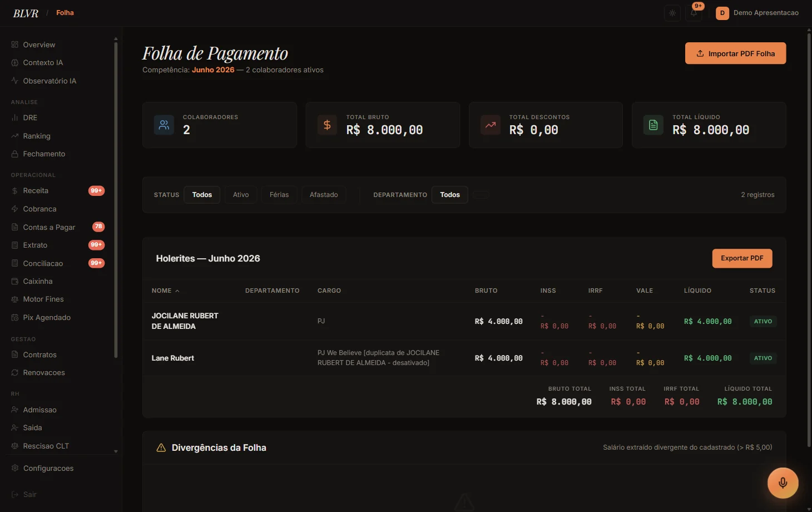Open the Admissao user-plus icon
Viewport: 812px width, 512px height.
coord(15,410)
